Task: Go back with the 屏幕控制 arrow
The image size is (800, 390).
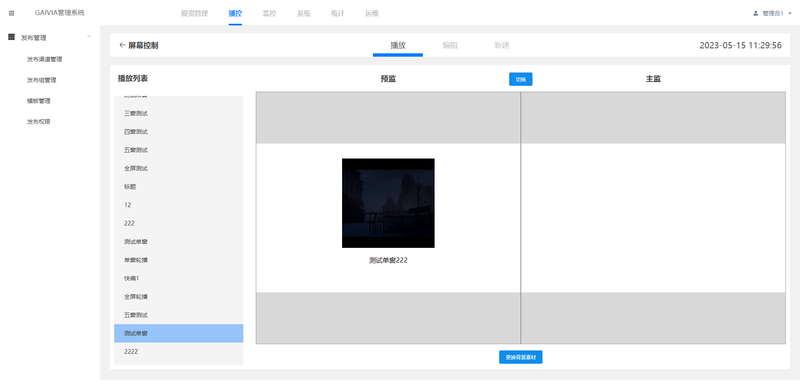Action: 122,45
